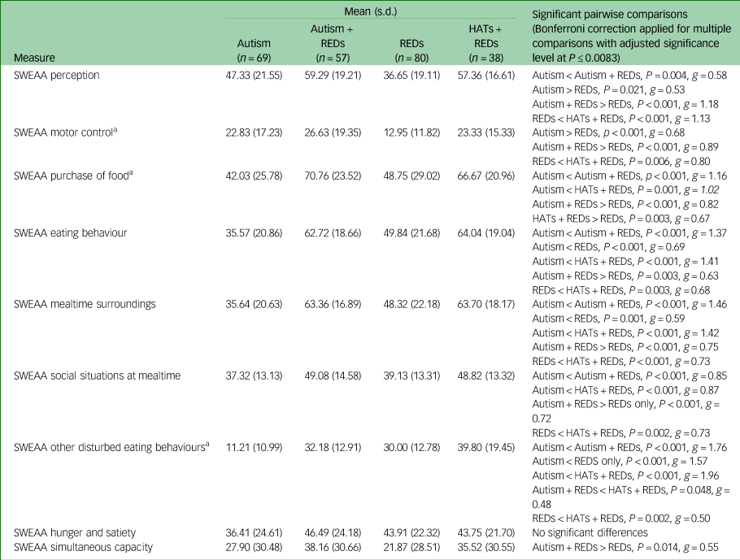
Task: Click 'SWEAA social situations at mealtime' label
Action: 97,375
